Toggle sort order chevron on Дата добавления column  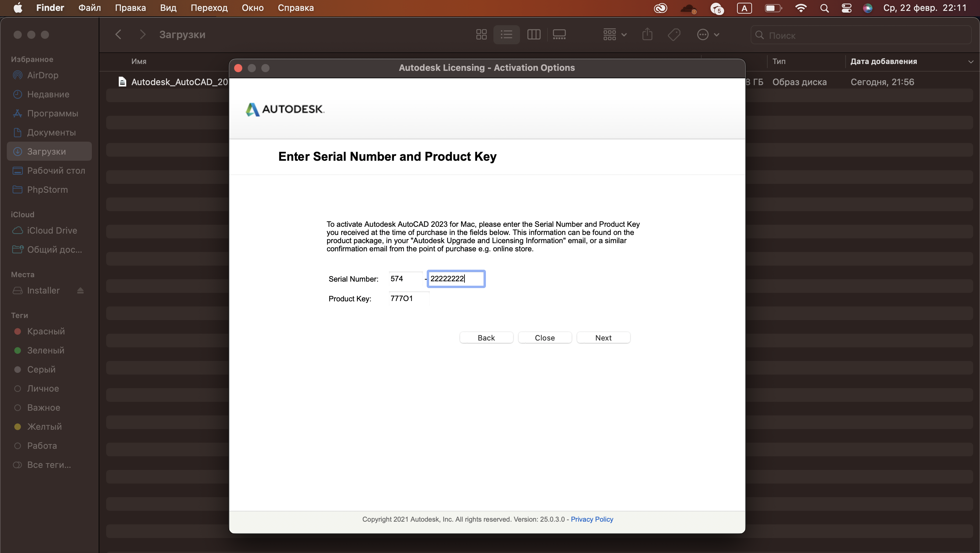pos(970,62)
